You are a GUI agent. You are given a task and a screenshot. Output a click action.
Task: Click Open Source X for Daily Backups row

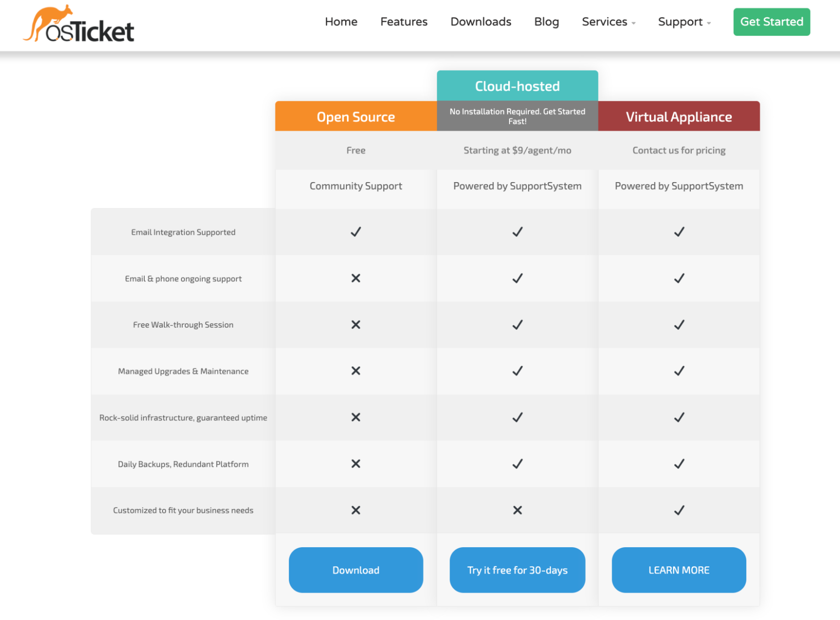click(356, 464)
